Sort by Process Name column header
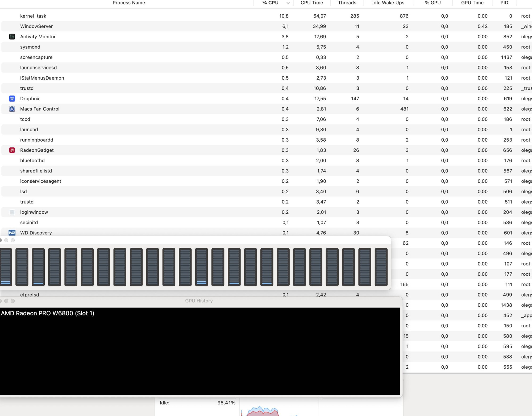 coord(129,3)
